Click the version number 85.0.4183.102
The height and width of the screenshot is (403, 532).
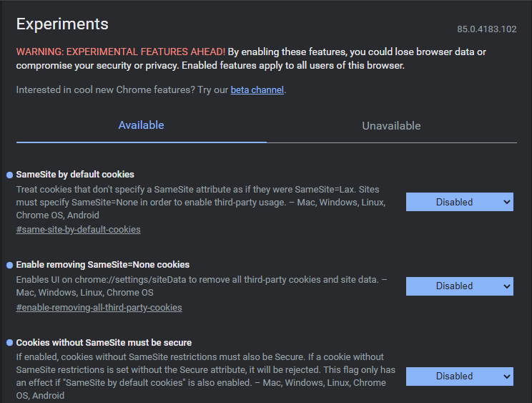(486, 29)
